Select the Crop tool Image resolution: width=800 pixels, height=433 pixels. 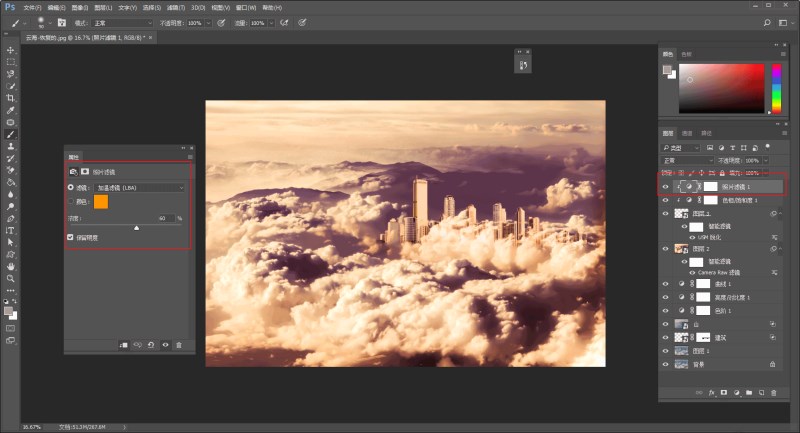[11, 98]
